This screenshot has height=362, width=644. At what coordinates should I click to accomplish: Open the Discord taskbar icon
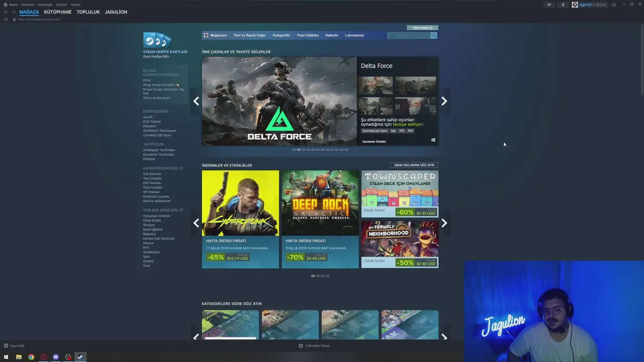56,357
